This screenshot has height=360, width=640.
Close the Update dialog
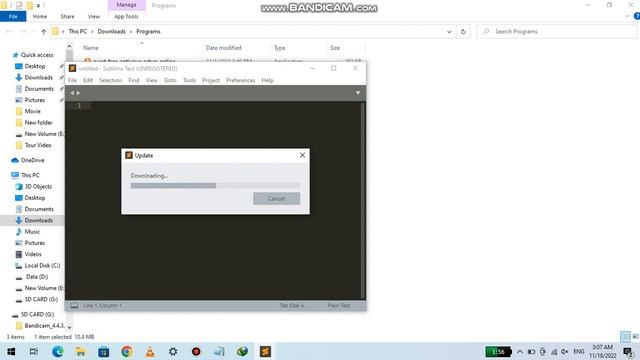[302, 155]
